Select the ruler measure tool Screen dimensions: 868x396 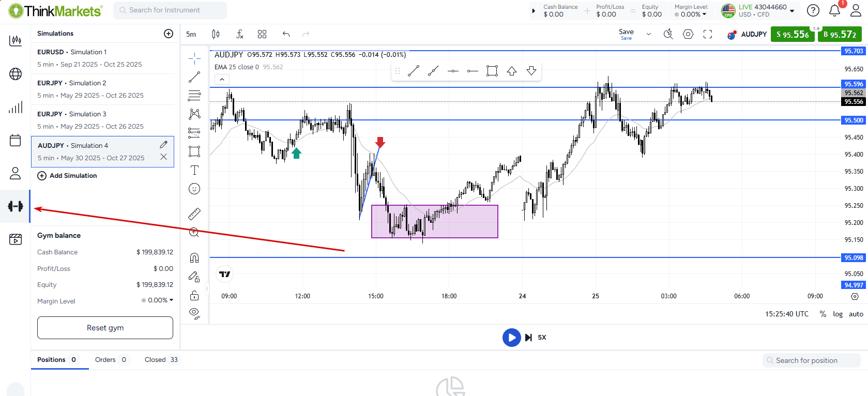pyautogui.click(x=194, y=214)
